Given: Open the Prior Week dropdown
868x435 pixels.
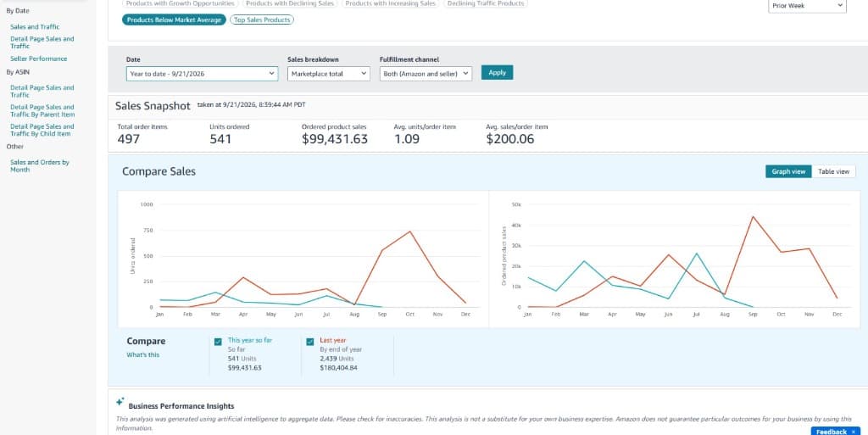Looking at the screenshot, I should pyautogui.click(x=807, y=6).
